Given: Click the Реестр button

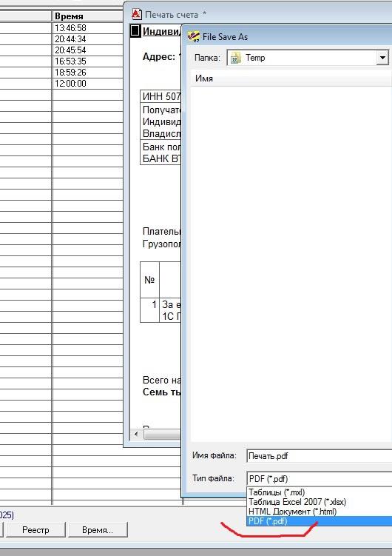Looking at the screenshot, I should coord(36,530).
